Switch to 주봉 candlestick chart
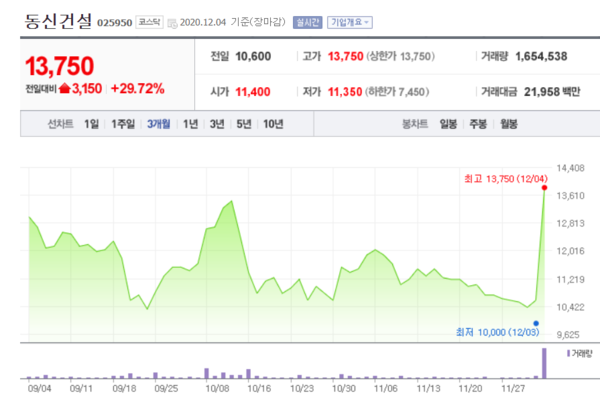600x404 pixels. pos(478,124)
